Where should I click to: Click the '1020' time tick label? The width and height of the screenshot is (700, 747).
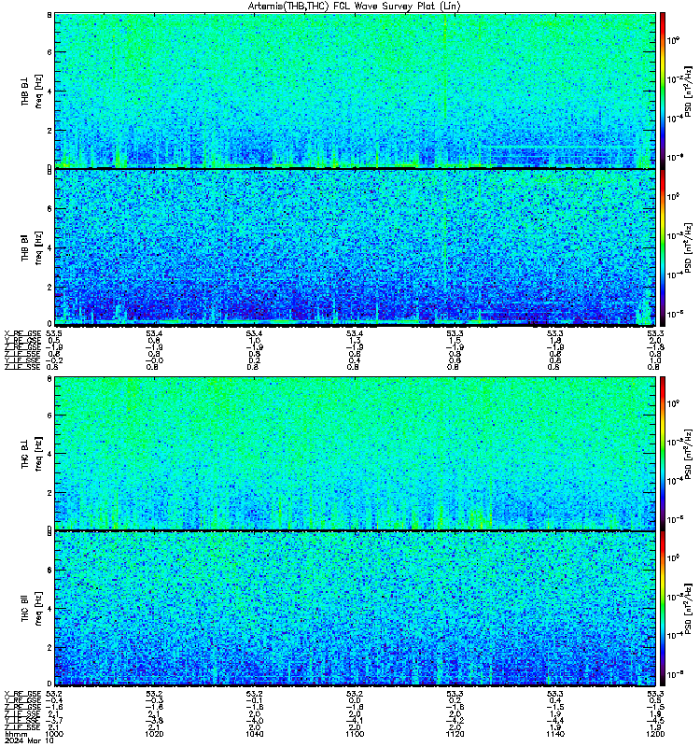pyautogui.click(x=154, y=734)
